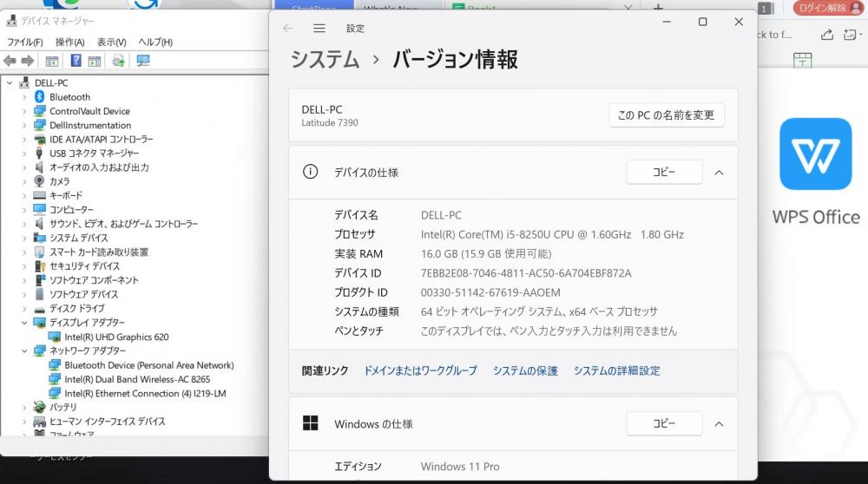Collapse the DELL-PC root node
This screenshot has height=484, width=868.
(x=10, y=83)
